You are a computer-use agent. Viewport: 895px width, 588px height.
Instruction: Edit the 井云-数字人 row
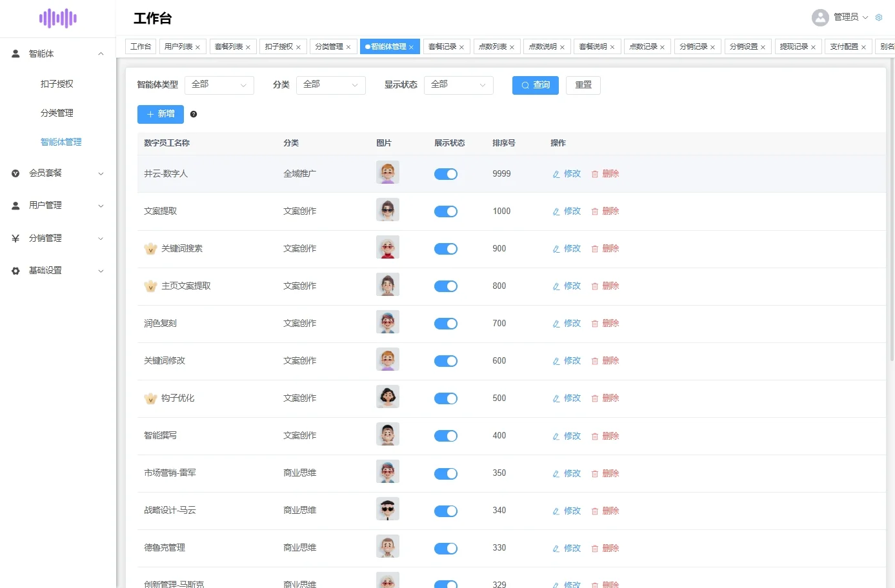pyautogui.click(x=567, y=174)
